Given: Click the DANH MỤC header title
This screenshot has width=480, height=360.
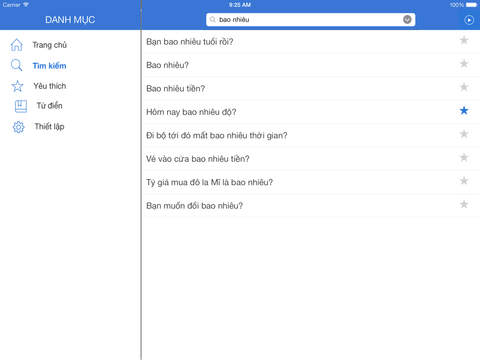Looking at the screenshot, I should pos(70,20).
